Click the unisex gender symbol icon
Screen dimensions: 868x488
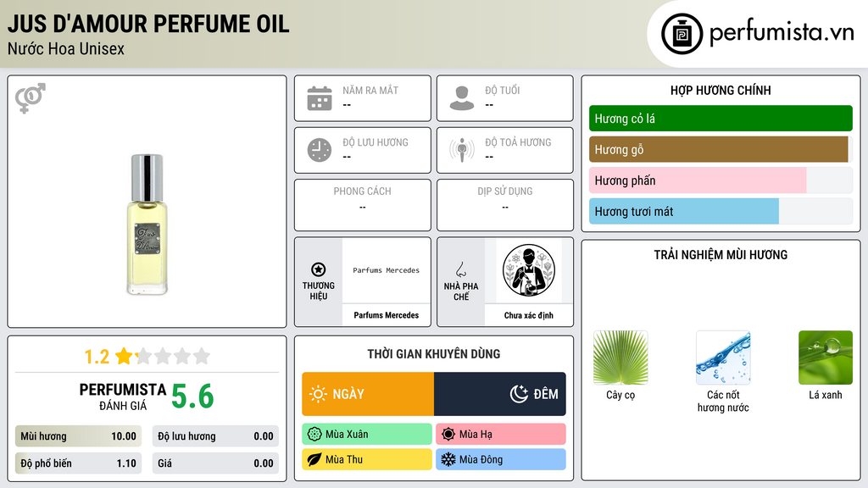pyautogui.click(x=31, y=98)
